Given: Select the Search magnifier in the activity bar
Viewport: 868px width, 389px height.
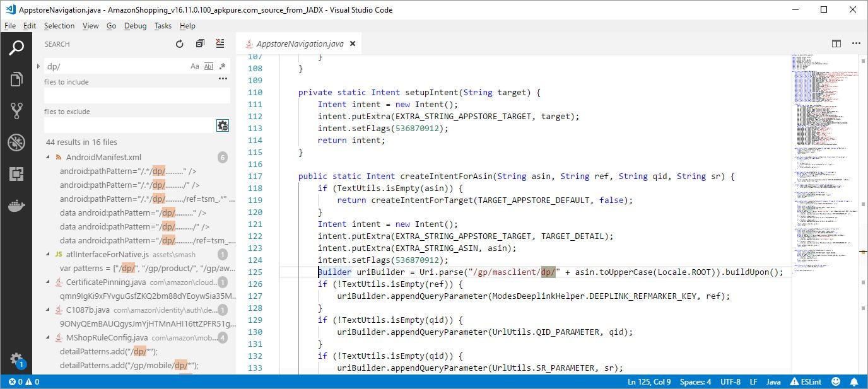Looking at the screenshot, I should pyautogui.click(x=16, y=47).
